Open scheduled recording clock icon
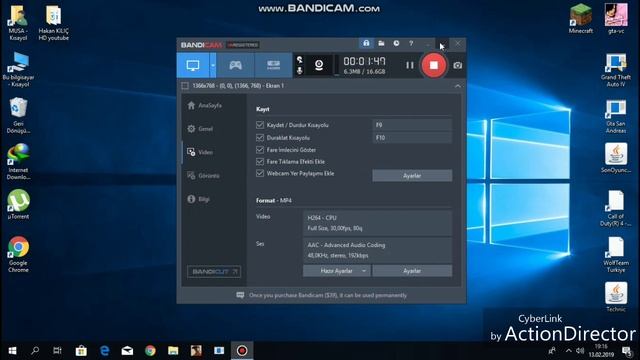Screen dimensions: 640x360 pyautogui.click(x=396, y=43)
